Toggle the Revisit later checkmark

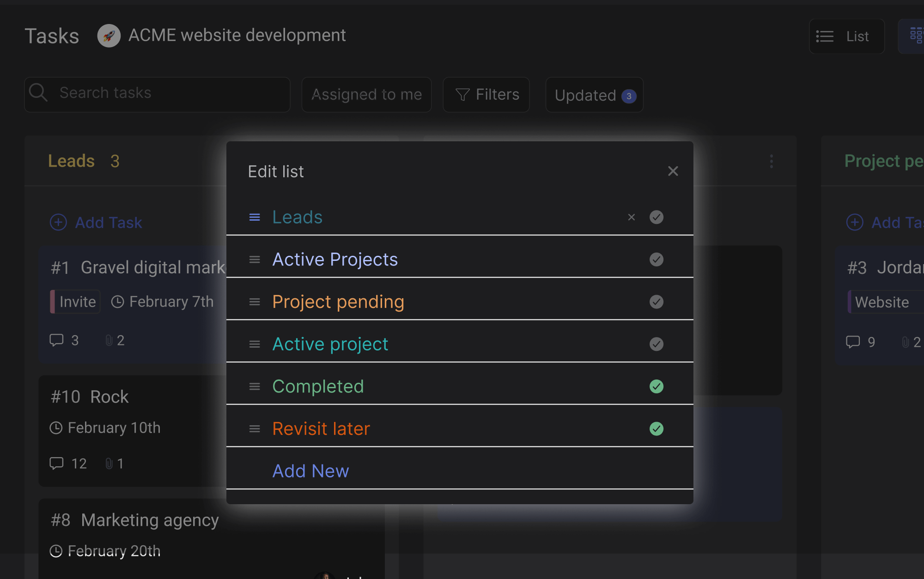[x=656, y=429]
